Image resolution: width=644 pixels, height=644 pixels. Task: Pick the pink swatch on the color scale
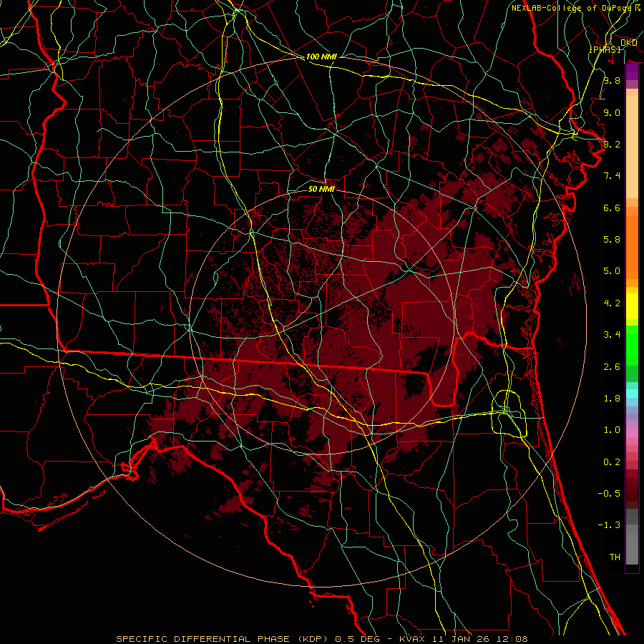(632, 434)
